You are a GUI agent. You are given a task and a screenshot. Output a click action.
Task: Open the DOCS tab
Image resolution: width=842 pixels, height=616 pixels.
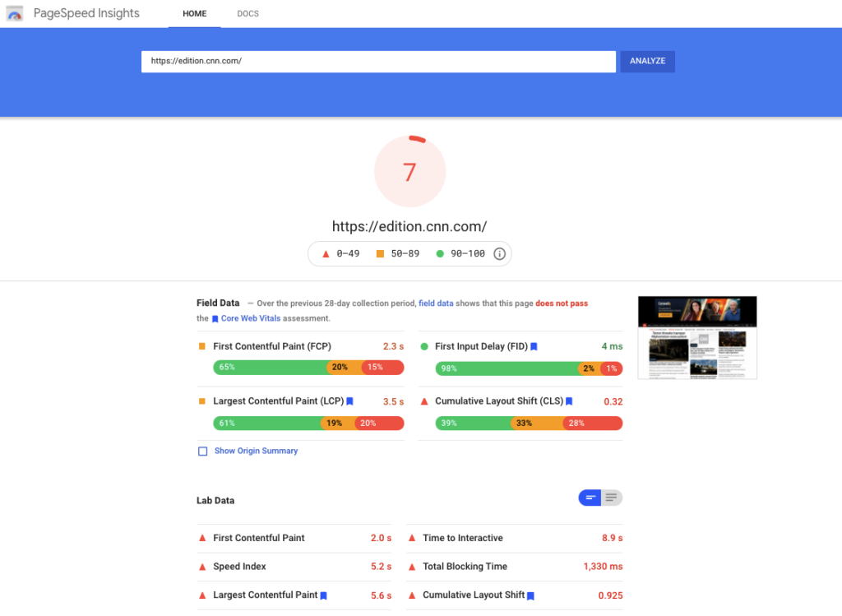pyautogui.click(x=248, y=13)
